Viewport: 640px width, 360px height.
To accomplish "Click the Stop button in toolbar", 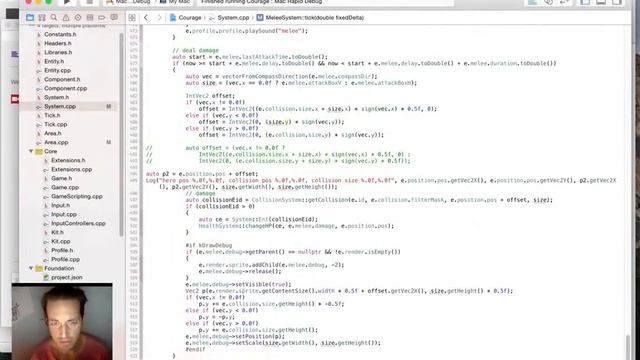I will [x=89, y=2].
